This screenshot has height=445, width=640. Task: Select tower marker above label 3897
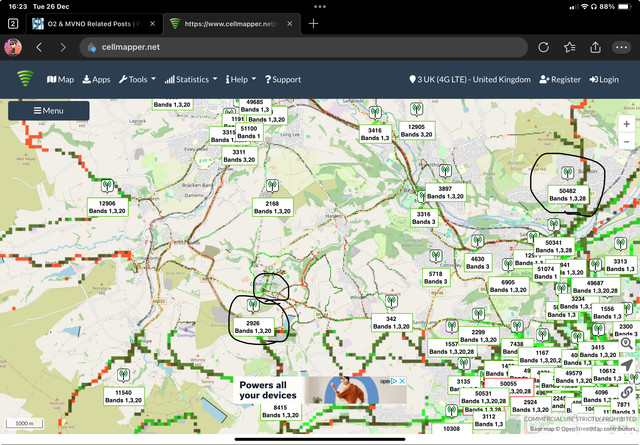(x=445, y=171)
